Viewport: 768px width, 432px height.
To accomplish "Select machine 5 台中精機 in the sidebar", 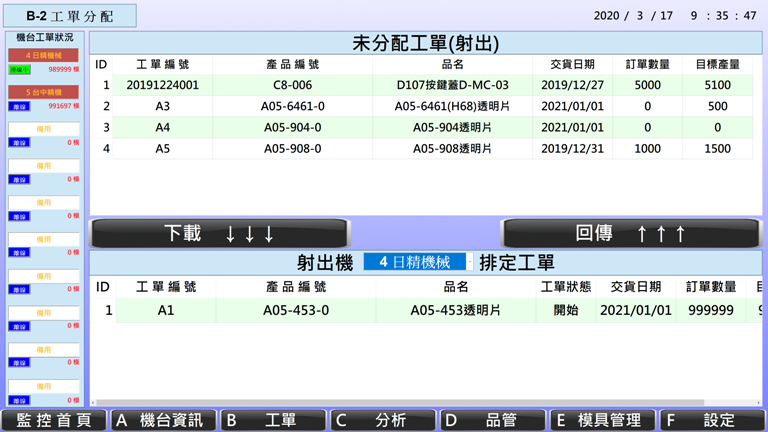I will click(x=43, y=92).
